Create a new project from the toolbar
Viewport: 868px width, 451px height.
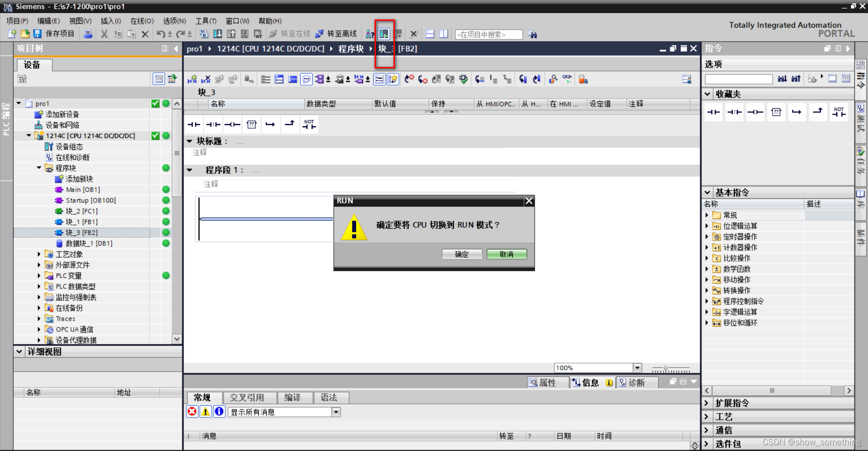click(12, 34)
